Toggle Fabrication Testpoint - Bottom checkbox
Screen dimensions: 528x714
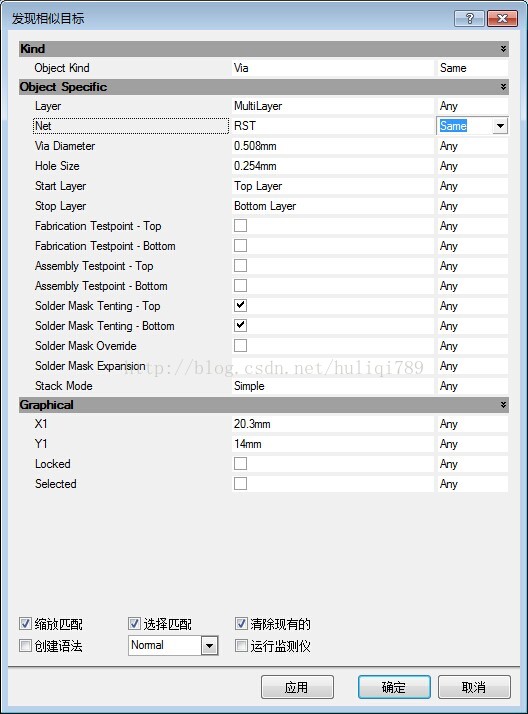[x=240, y=245]
